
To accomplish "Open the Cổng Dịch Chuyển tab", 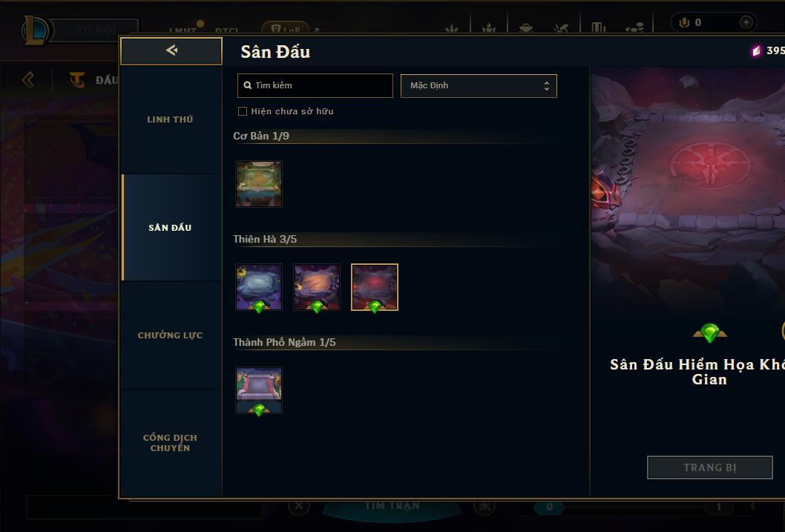I will coord(170,443).
